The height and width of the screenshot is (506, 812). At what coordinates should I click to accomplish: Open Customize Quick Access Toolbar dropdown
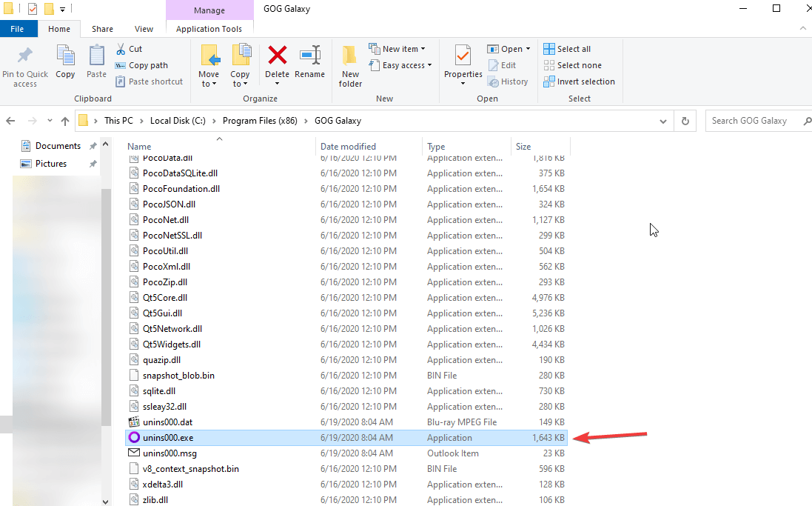pos(62,9)
